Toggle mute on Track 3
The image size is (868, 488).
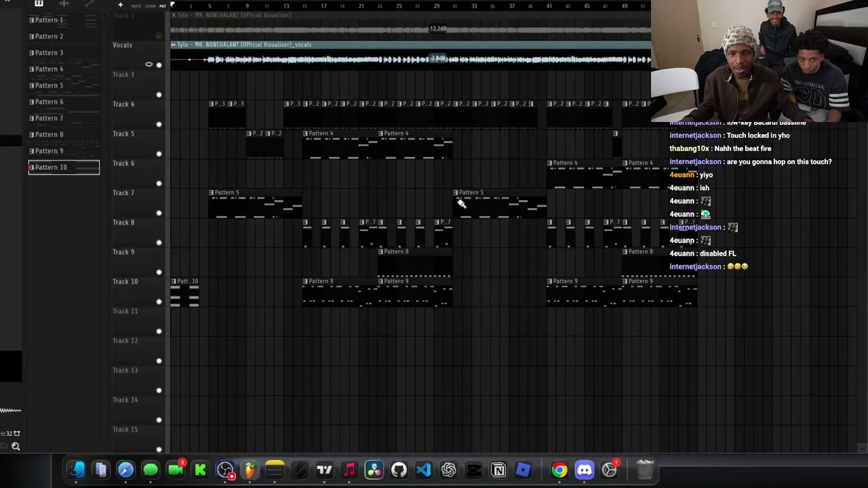click(159, 95)
